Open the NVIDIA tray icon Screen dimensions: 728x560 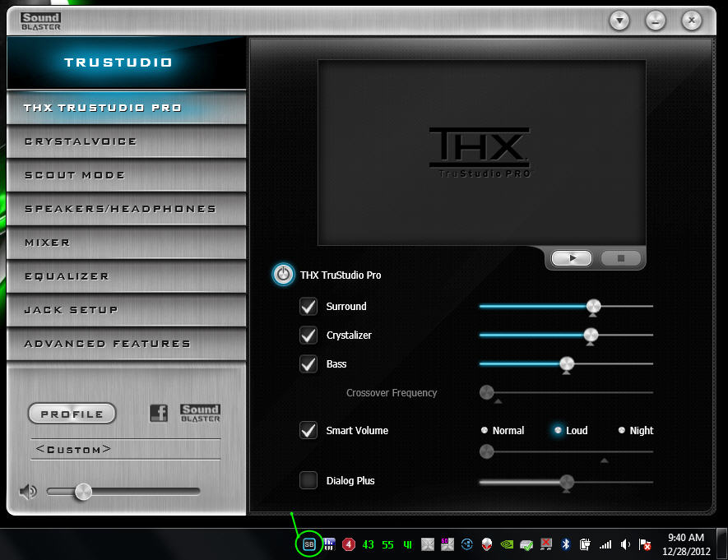click(x=507, y=544)
